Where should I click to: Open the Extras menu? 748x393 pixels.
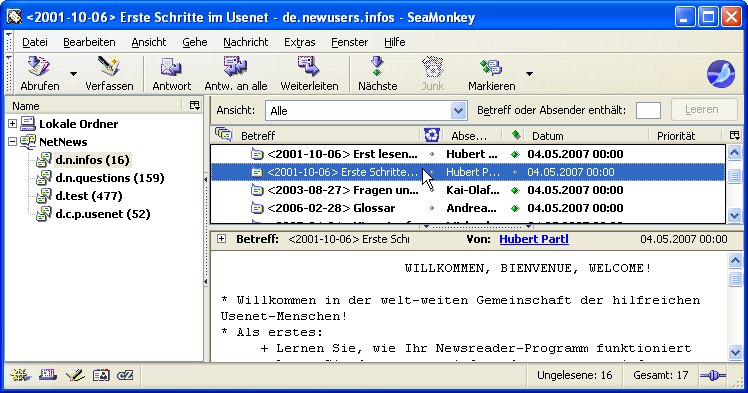300,42
